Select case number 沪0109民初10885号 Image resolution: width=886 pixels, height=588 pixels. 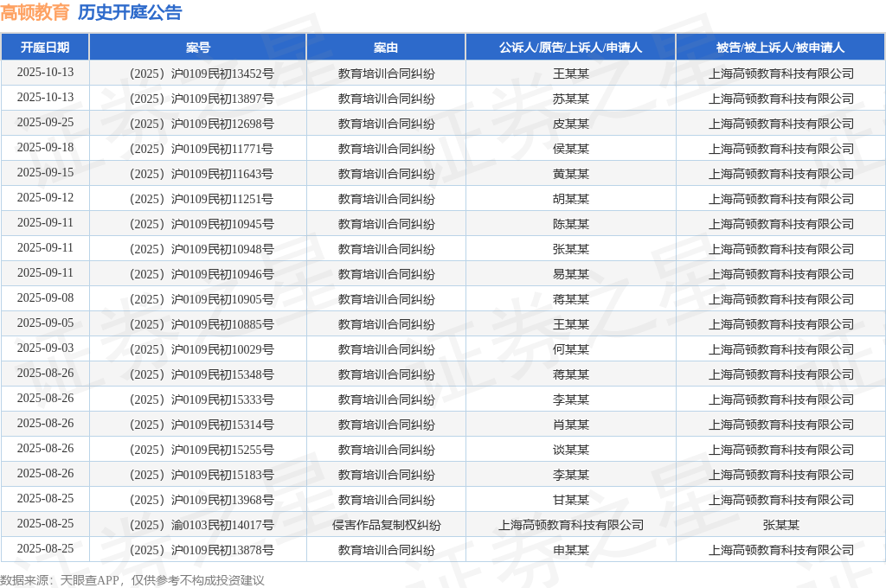point(222,325)
